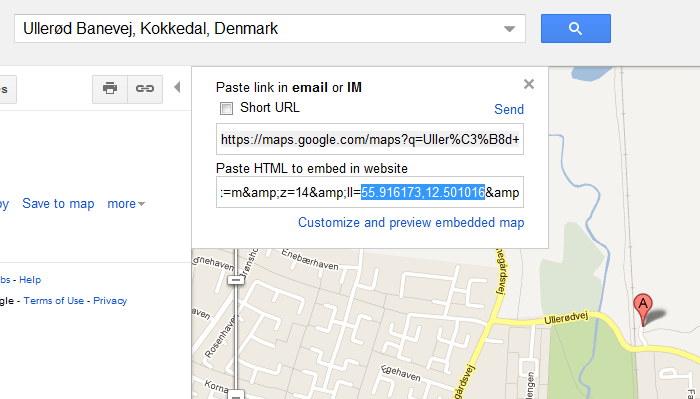Click the zoom out minus button on map
700x399 pixels.
point(236,395)
